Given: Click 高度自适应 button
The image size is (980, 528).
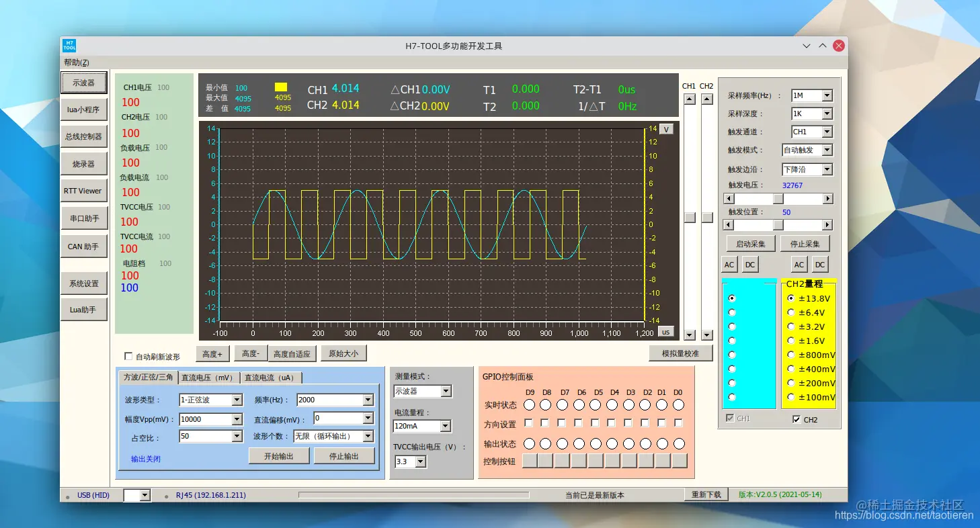Looking at the screenshot, I should click(292, 354).
